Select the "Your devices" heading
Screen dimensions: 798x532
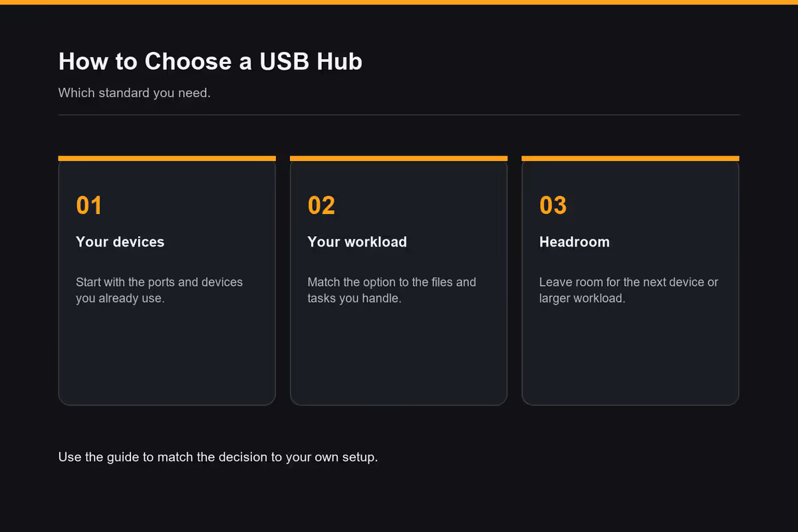pyautogui.click(x=120, y=242)
